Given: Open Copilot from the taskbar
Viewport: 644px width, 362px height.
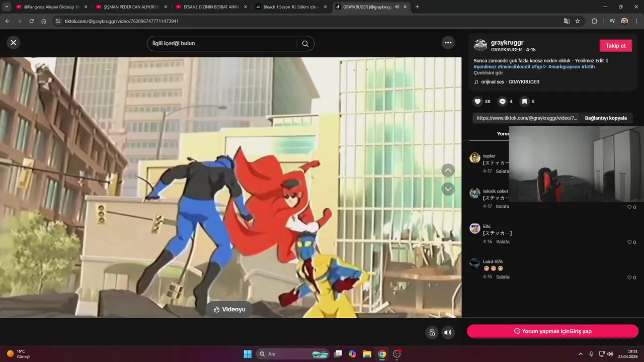Looking at the screenshot, I should [x=353, y=354].
